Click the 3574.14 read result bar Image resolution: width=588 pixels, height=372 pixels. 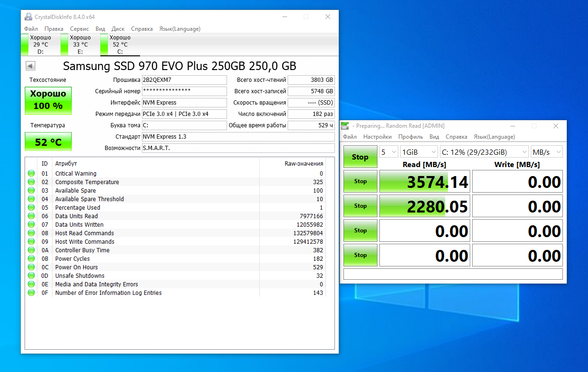(x=425, y=181)
